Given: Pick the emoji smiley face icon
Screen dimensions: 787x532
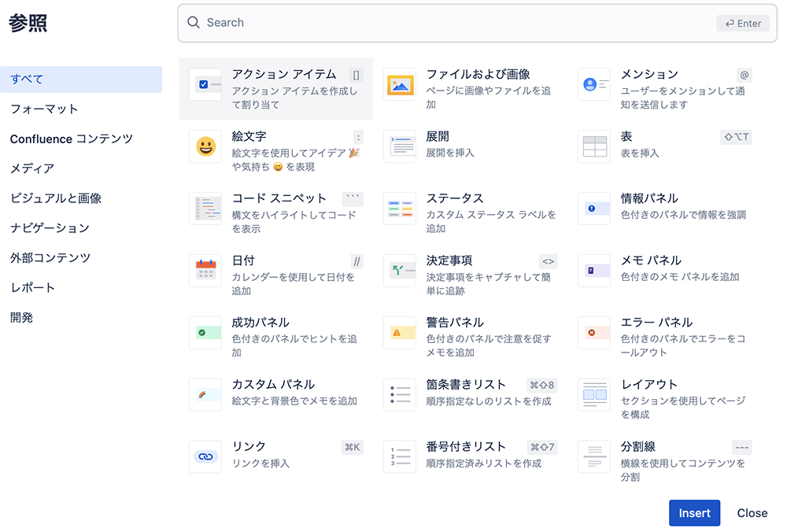Looking at the screenshot, I should click(x=205, y=146).
